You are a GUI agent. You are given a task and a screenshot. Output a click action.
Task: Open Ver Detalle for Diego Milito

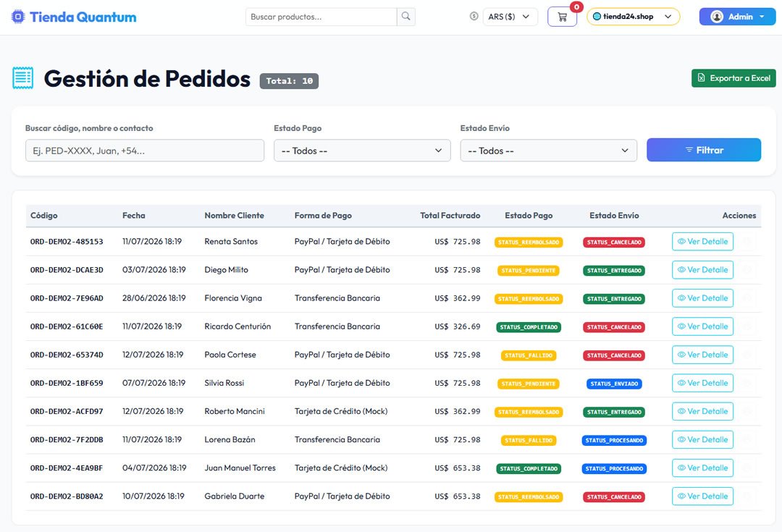click(x=702, y=270)
